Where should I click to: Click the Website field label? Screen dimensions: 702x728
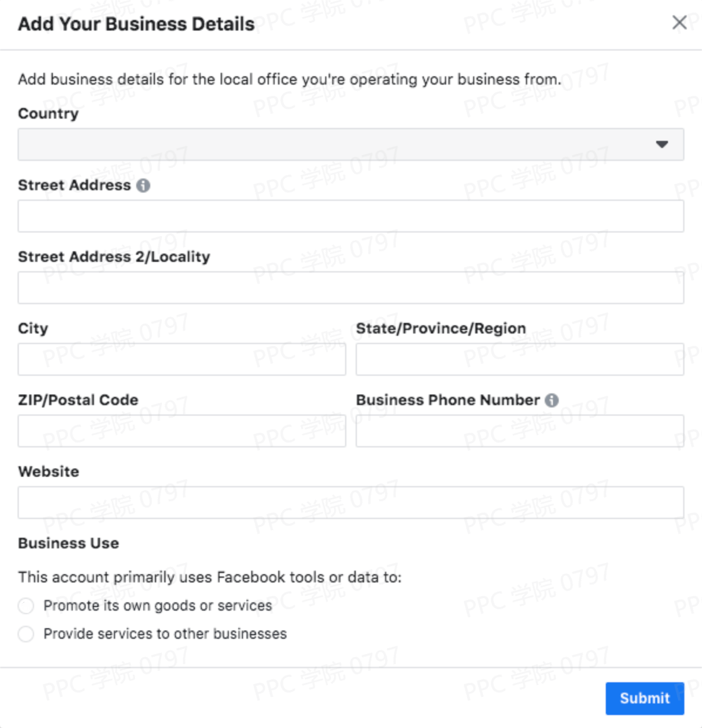tap(49, 472)
